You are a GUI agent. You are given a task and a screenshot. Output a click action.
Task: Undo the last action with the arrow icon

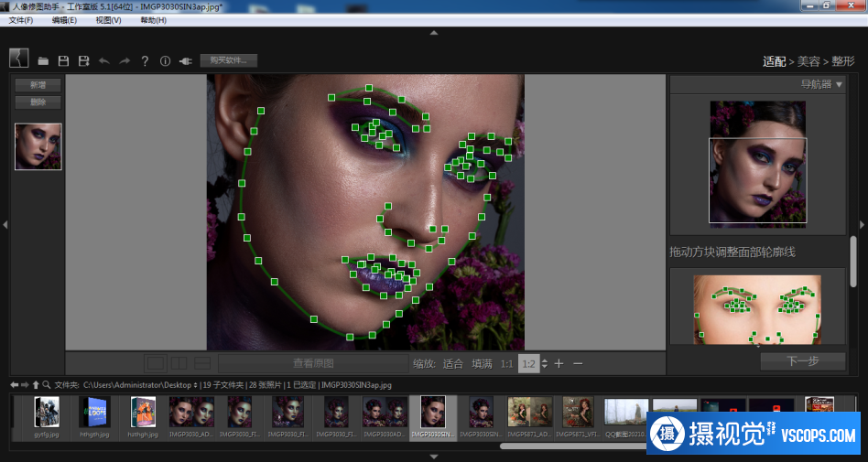pos(104,61)
